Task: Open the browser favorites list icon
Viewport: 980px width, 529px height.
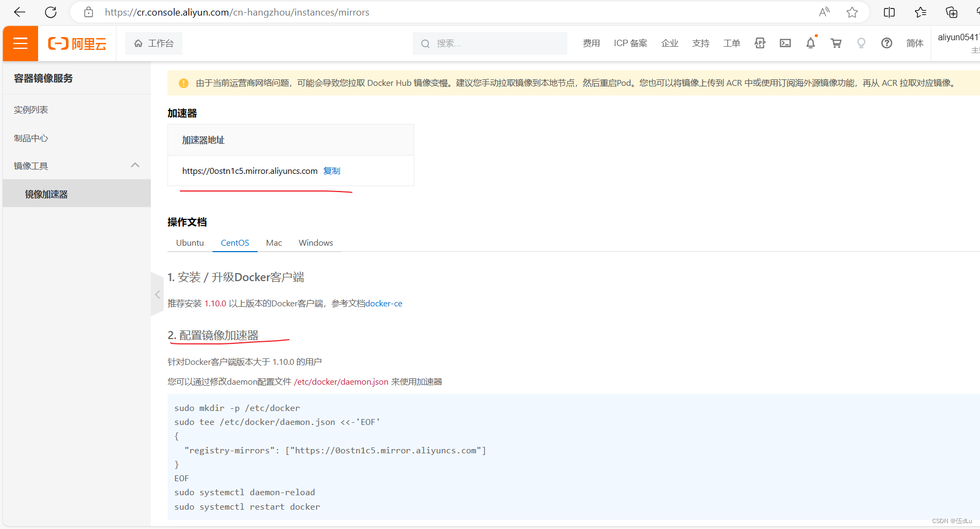Action: coord(920,12)
